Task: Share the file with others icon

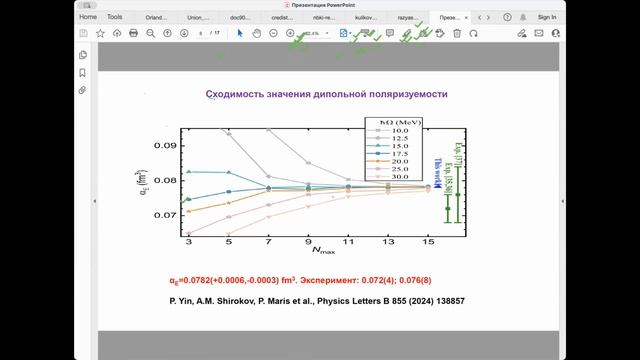Action: (556, 33)
